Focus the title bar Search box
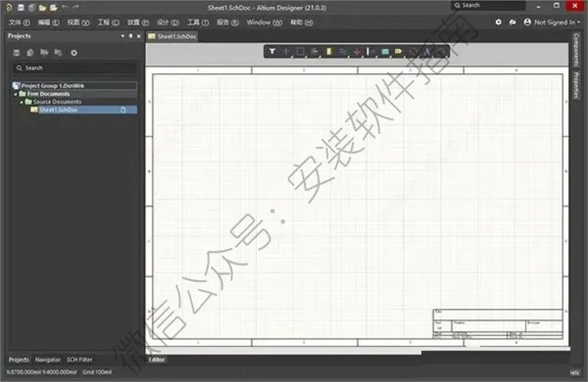The height and width of the screenshot is (382, 588). click(488, 5)
